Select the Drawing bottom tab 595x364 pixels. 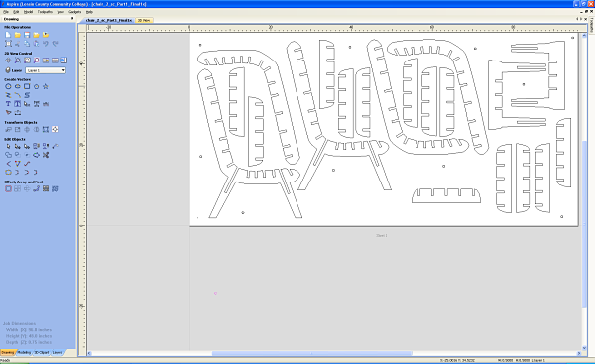[7, 353]
